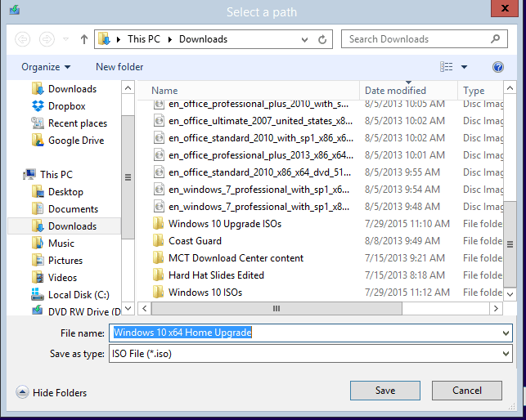Close the Select a path dialog
Image resolution: width=526 pixels, height=420 pixels.
coord(505,8)
